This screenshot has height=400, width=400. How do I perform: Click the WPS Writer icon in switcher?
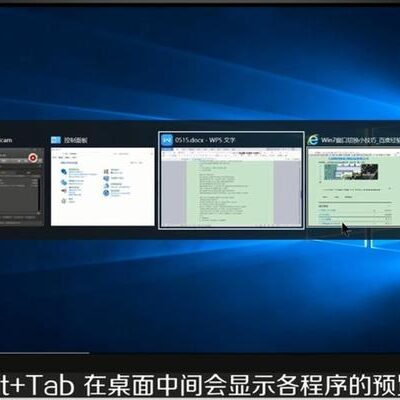coord(167,140)
